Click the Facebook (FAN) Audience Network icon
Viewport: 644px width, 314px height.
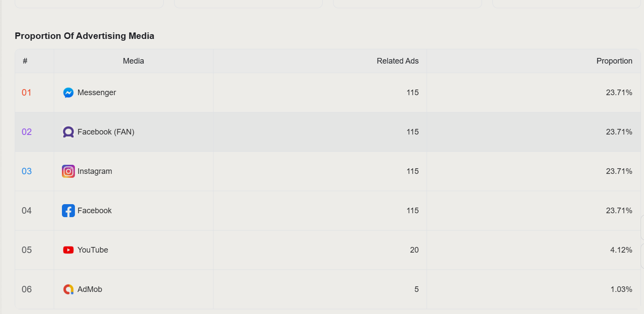tap(68, 132)
